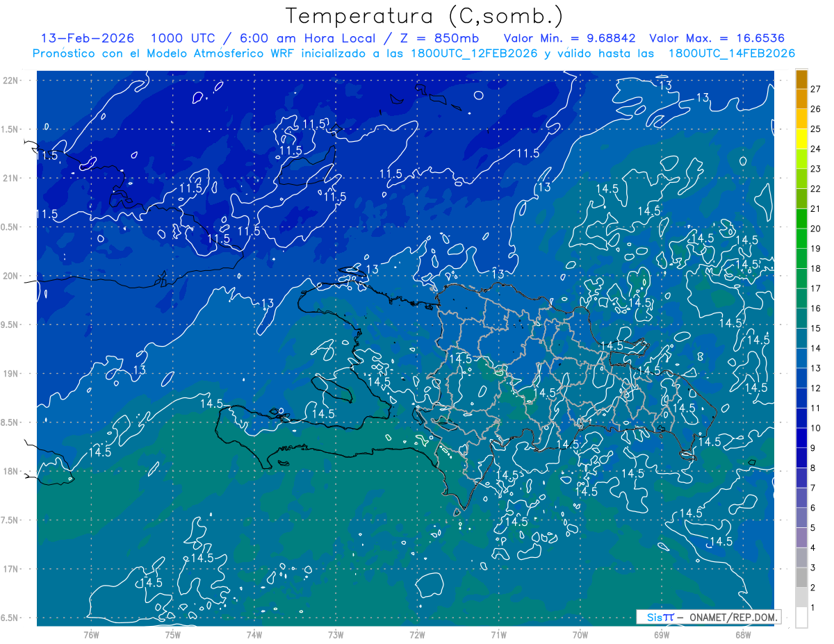834x644 pixels.
Task: Click the legend value '7'
Action: [x=813, y=488]
